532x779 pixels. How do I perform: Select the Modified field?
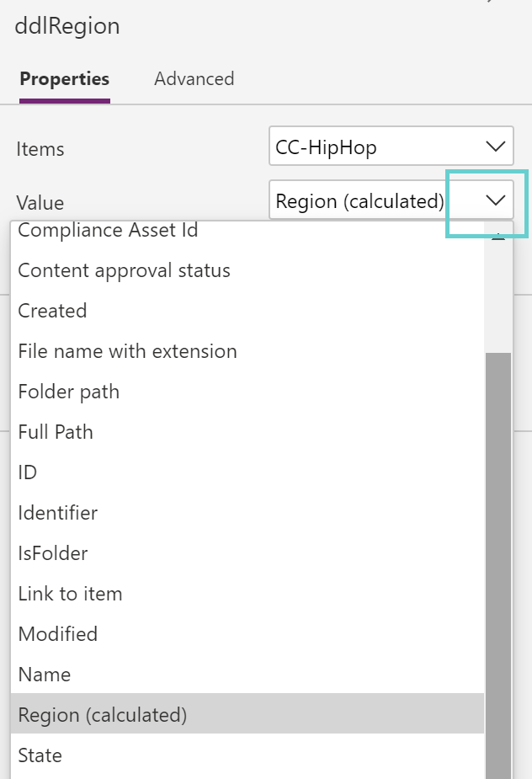pyautogui.click(x=58, y=634)
